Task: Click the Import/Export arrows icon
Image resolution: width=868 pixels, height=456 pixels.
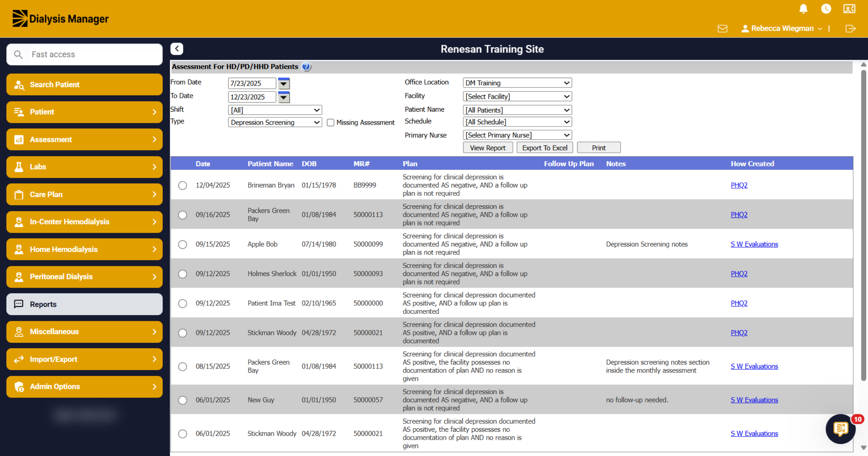Action: 19,359
